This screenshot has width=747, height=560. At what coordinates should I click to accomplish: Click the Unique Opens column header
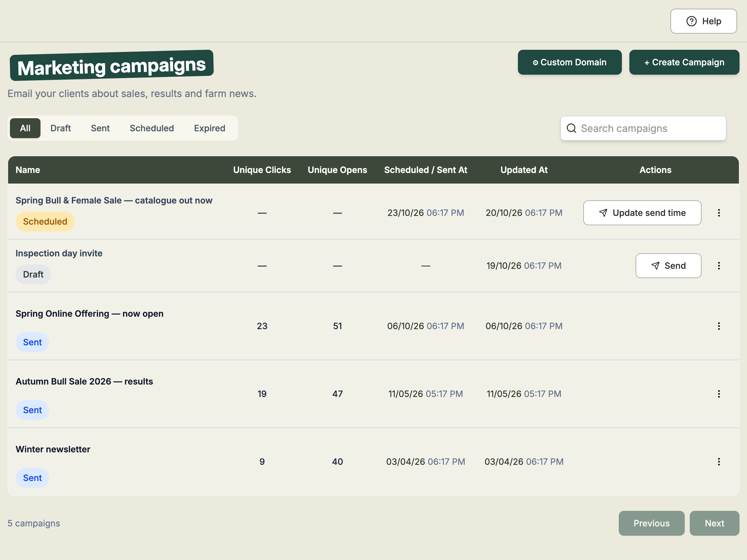pos(337,170)
